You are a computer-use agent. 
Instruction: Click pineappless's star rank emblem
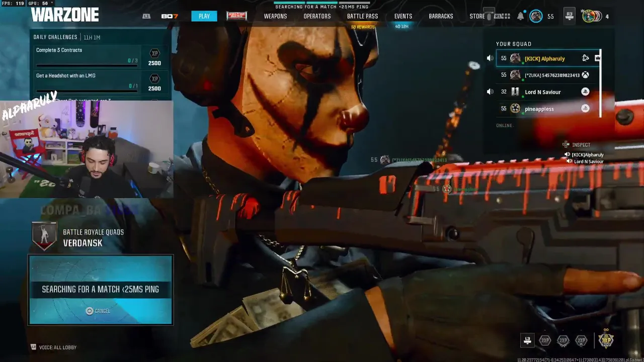(515, 109)
